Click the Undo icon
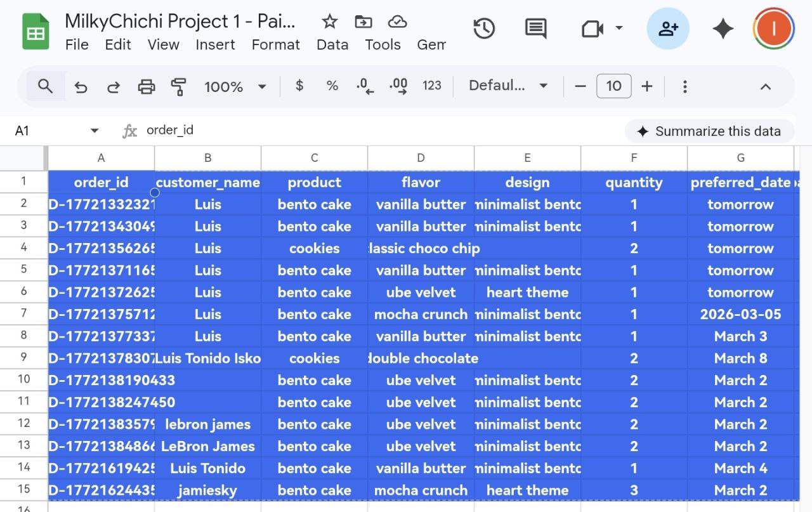Image resolution: width=812 pixels, height=512 pixels. click(81, 86)
